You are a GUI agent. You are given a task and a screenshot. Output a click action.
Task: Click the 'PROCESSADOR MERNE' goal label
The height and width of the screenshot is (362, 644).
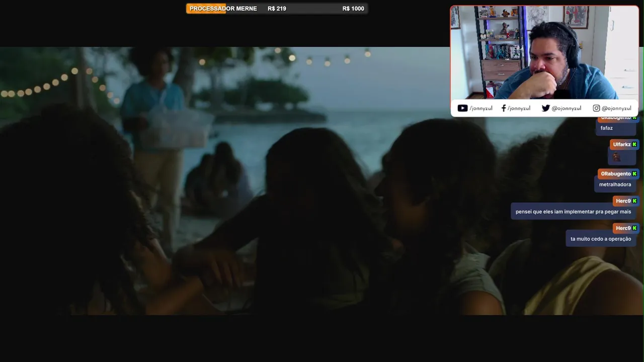tap(223, 9)
